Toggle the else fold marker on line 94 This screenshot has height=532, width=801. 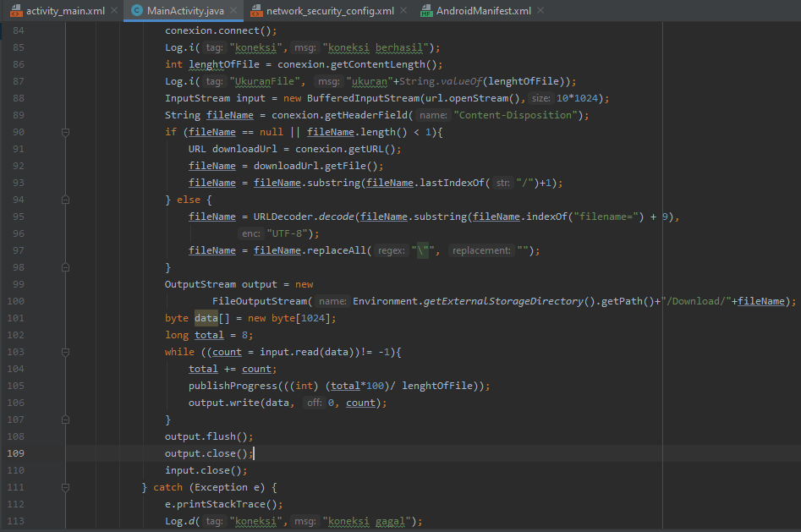65,200
